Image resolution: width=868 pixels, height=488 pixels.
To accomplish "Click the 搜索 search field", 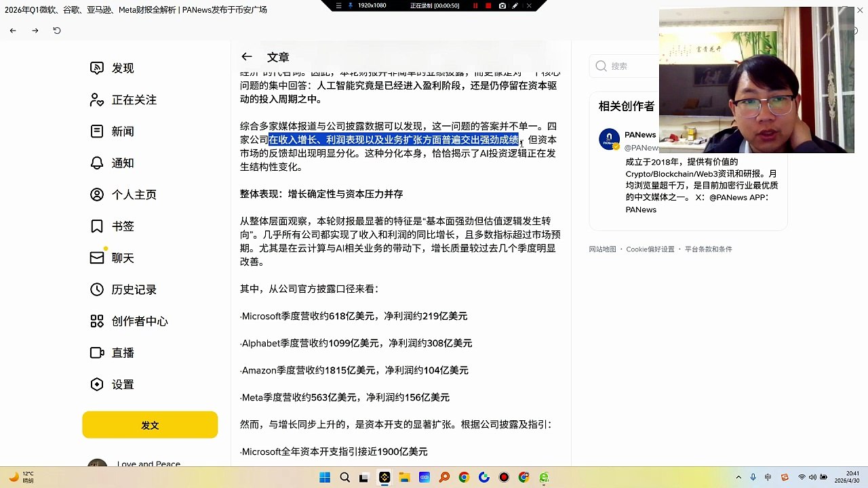I will click(x=624, y=66).
